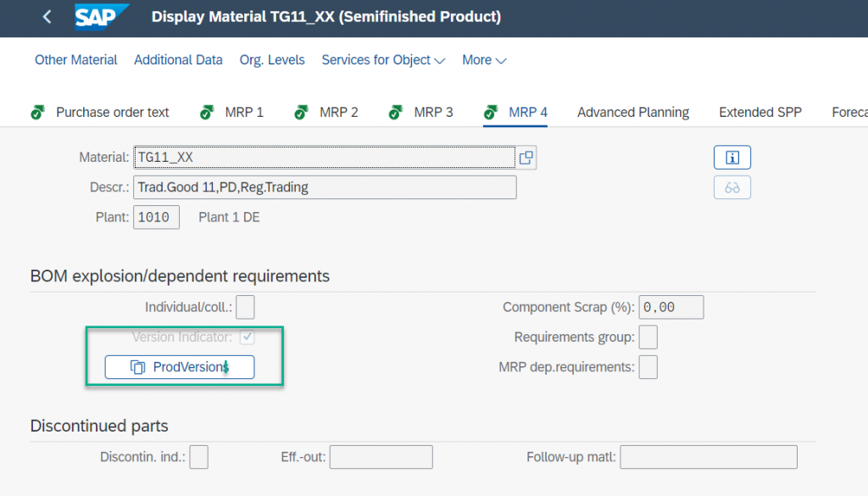The image size is (868, 496).
Task: Open value help icon beside Material field
Action: [526, 158]
